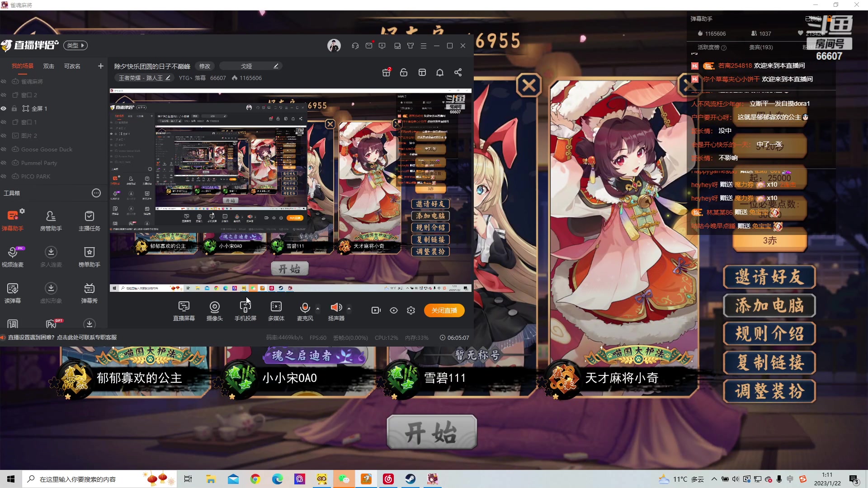The width and height of the screenshot is (868, 488).
Task: Click the 邀请好友 invite friends button
Action: [x=769, y=277]
